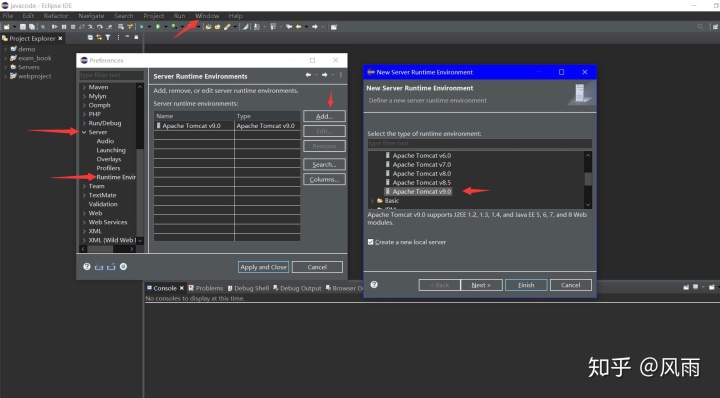
Task: Open the File menu
Action: click(x=8, y=16)
